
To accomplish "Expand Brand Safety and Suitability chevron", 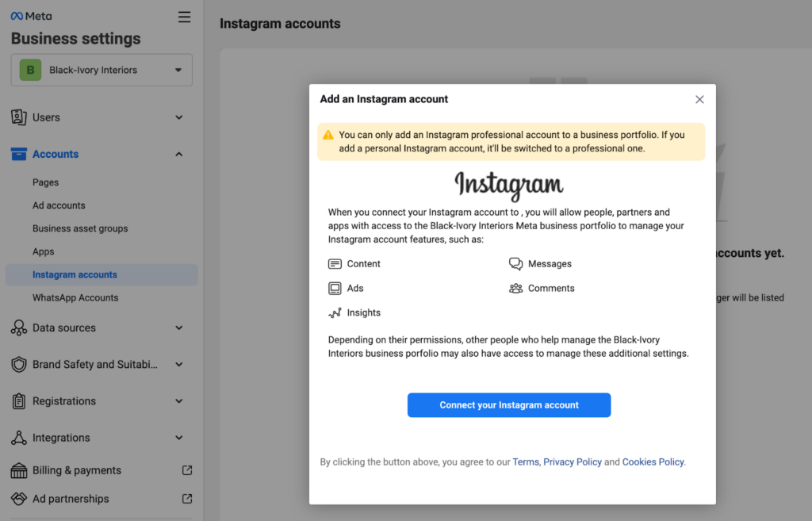I will [x=178, y=365].
